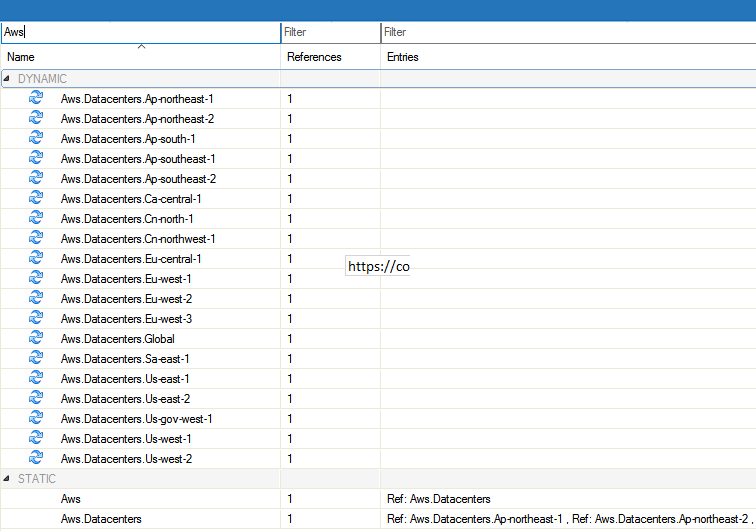The width and height of the screenshot is (756, 531).
Task: Collapse the DYNAMIC group
Action: 7,79
